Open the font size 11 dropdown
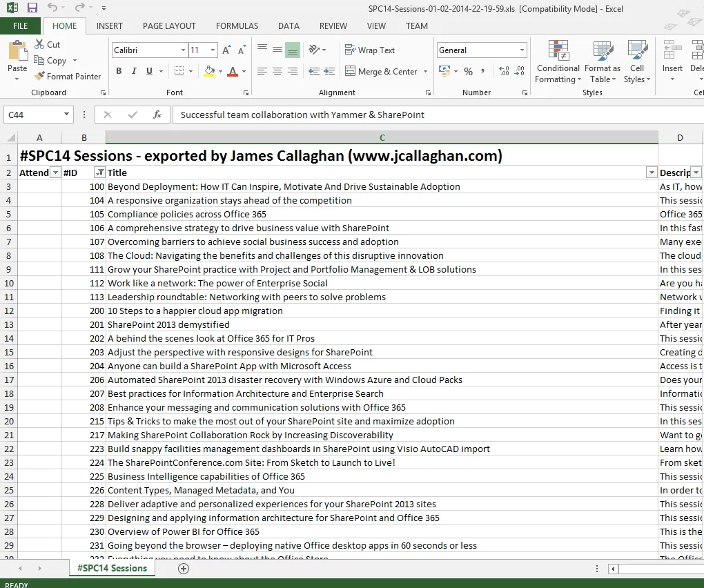Screen dimensions: 704x588 coord(213,50)
